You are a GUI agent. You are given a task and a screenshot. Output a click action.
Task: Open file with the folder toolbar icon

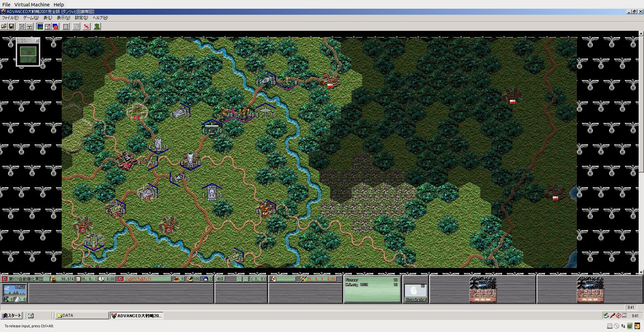[4, 26]
